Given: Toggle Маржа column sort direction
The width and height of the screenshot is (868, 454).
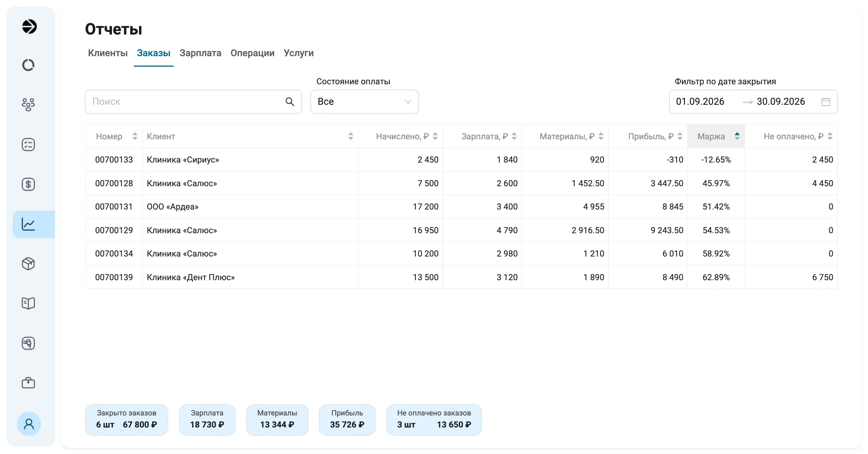Looking at the screenshot, I should coord(737,136).
